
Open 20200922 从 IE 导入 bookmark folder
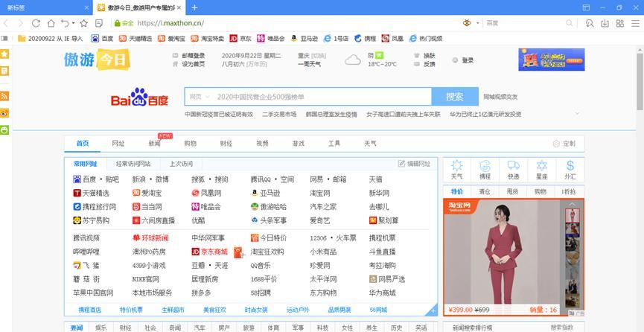50,39
